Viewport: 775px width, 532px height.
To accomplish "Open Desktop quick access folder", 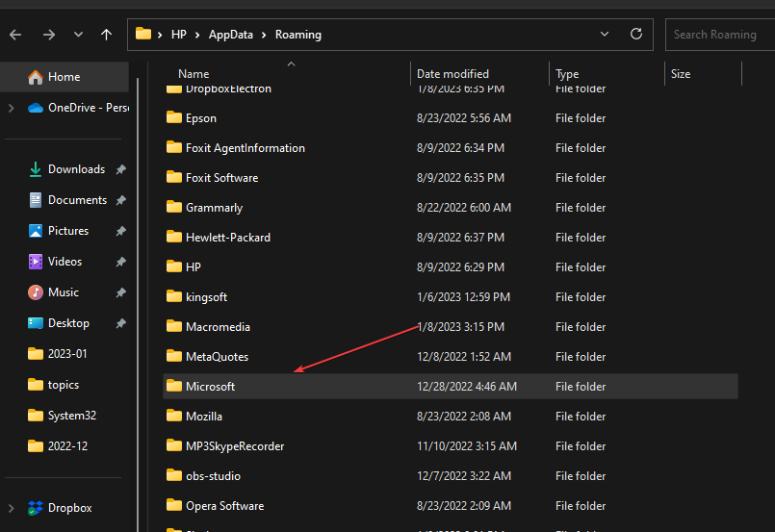I will tap(59, 323).
